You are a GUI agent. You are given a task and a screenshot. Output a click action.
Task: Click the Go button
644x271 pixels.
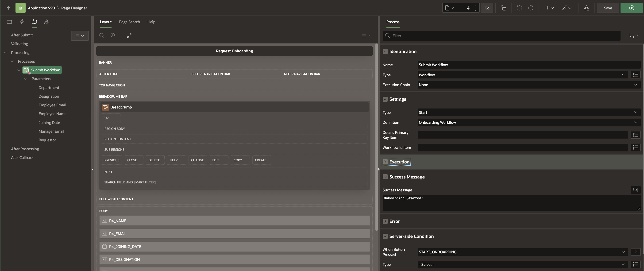[487, 8]
